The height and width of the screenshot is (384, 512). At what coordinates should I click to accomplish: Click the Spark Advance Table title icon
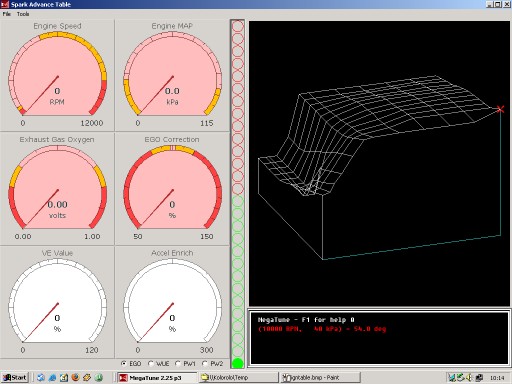(5, 4)
